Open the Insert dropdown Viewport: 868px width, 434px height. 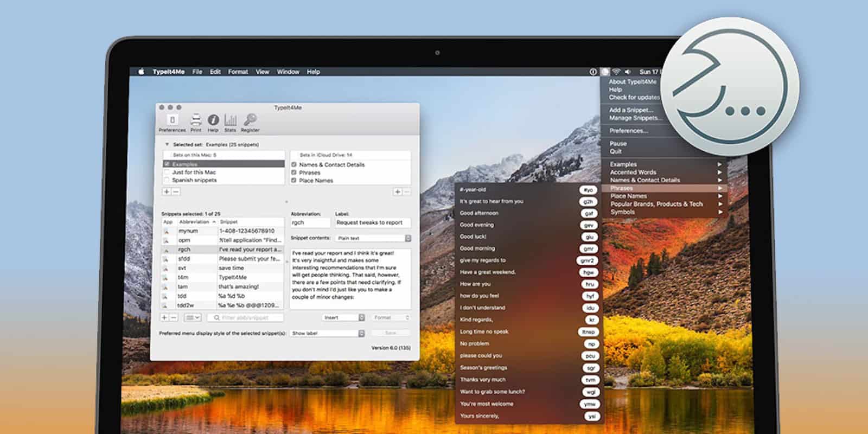point(343,317)
